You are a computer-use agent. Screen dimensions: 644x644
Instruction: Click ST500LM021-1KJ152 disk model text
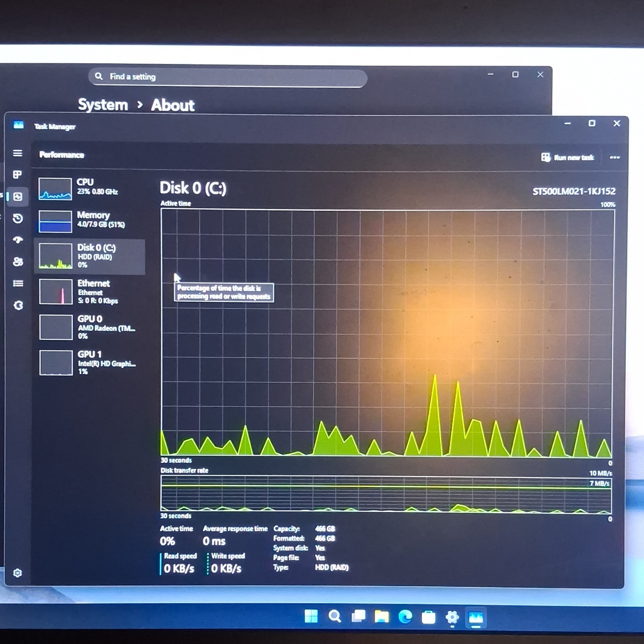pos(574,191)
